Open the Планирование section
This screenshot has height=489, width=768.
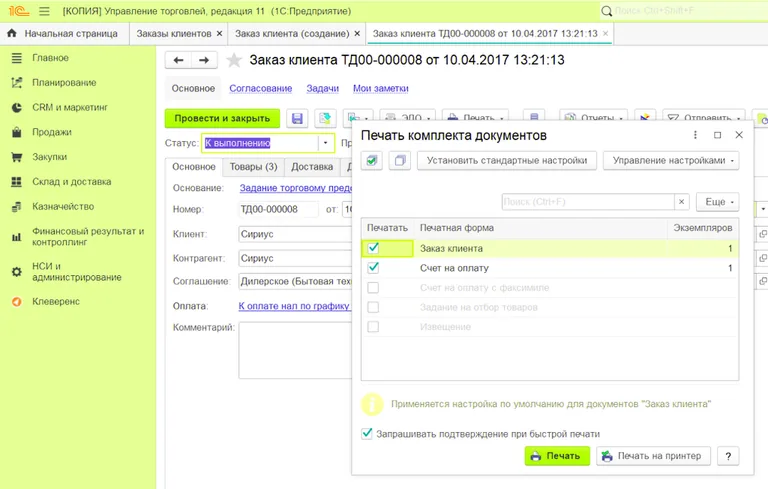coord(64,82)
